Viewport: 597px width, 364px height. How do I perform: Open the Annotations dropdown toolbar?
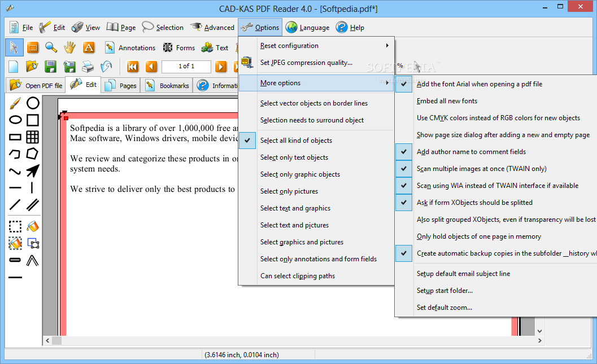(130, 47)
